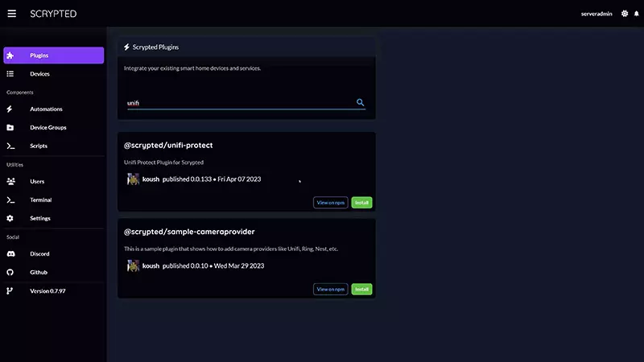Click koush avatar on unifi-protect card
The width and height of the screenshot is (644, 362).
pyautogui.click(x=133, y=179)
